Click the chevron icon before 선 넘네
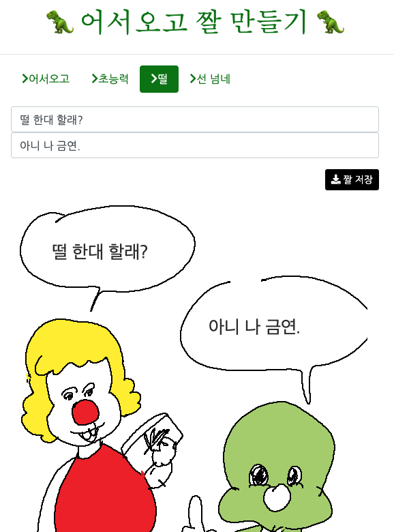The width and height of the screenshot is (394, 532). [193, 78]
